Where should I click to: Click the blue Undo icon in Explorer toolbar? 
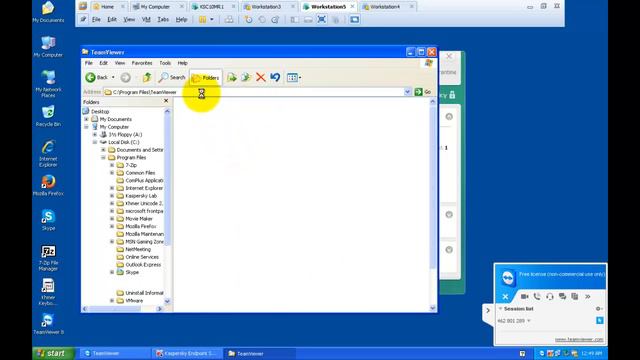tap(275, 77)
